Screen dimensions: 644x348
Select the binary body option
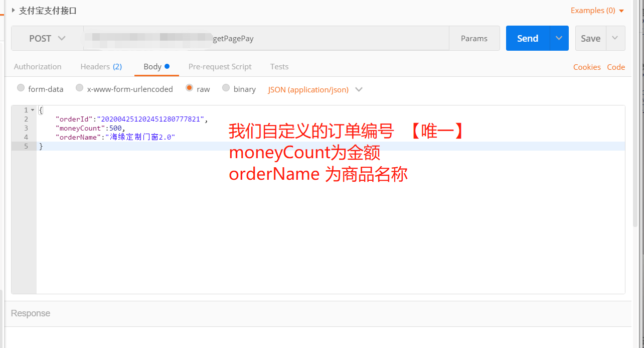point(226,87)
